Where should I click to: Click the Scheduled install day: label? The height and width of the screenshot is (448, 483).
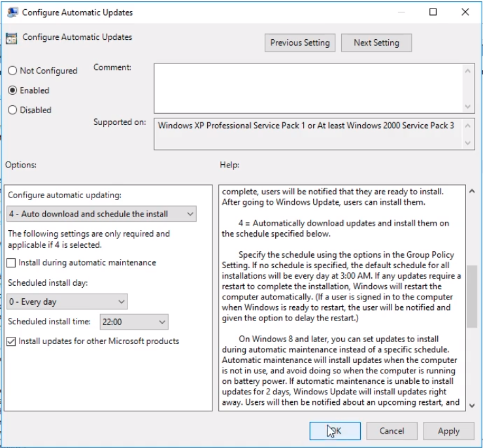pos(48,283)
